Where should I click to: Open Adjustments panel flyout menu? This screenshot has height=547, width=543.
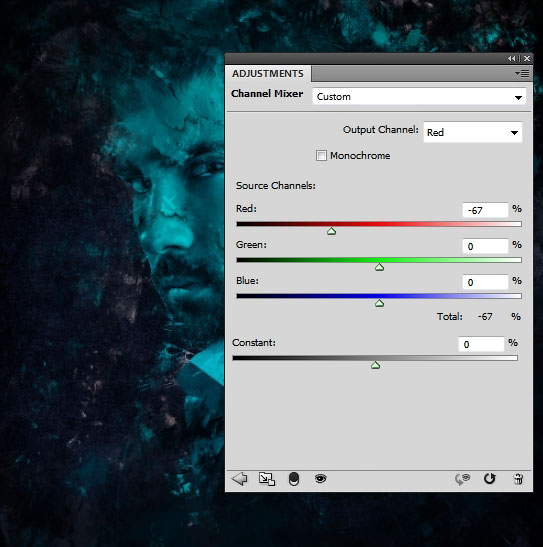coord(522,74)
